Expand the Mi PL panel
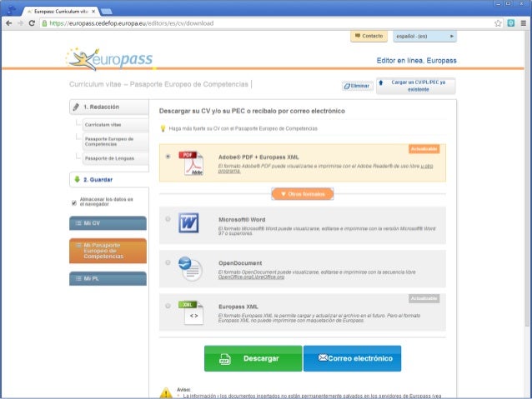The width and height of the screenshot is (532, 399). tap(108, 278)
